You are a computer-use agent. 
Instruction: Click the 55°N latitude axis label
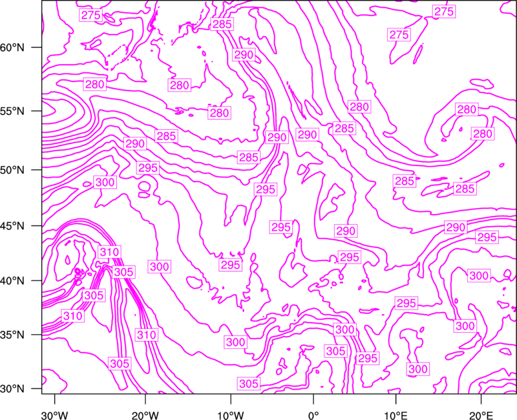coord(12,111)
